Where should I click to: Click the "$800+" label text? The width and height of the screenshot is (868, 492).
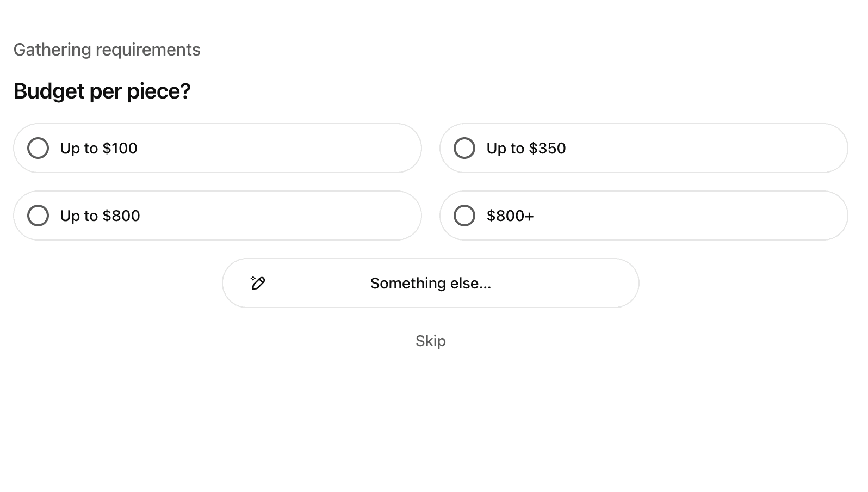point(510,216)
